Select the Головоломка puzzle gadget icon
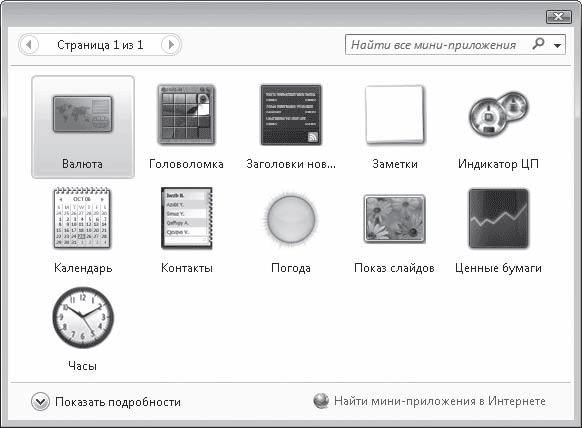This screenshot has height=428, width=582. 186,114
